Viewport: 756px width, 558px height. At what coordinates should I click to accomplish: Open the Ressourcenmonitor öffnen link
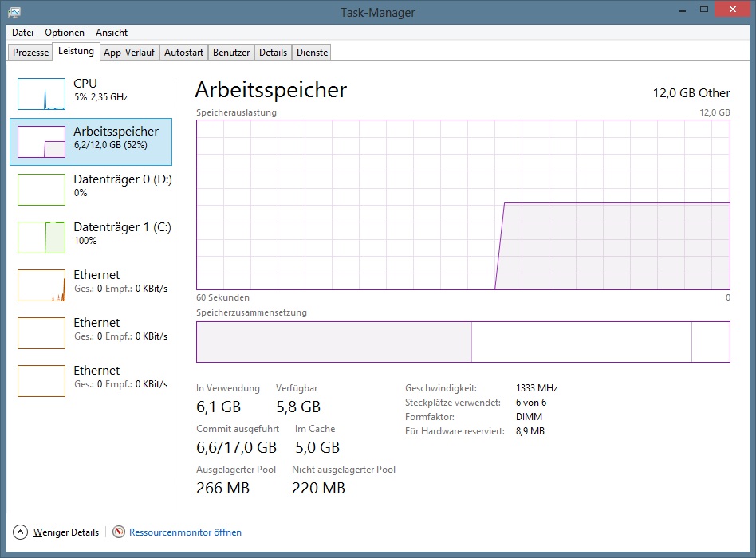tap(185, 532)
